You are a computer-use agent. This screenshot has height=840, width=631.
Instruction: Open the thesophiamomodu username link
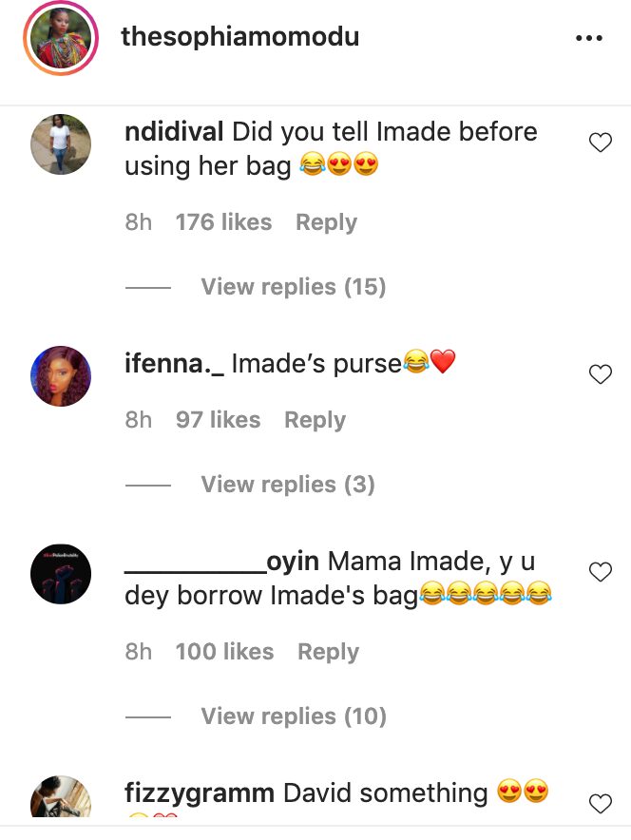[240, 37]
